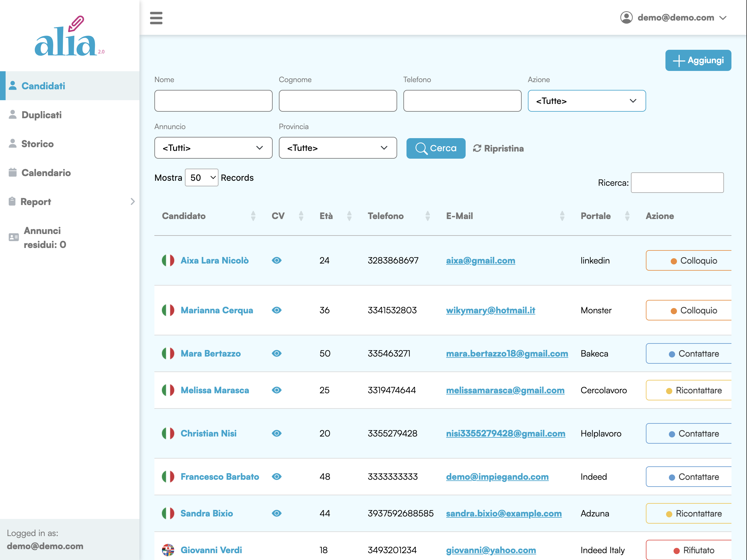
Task: Sort table by Candidato column arrows
Action: [253, 216]
